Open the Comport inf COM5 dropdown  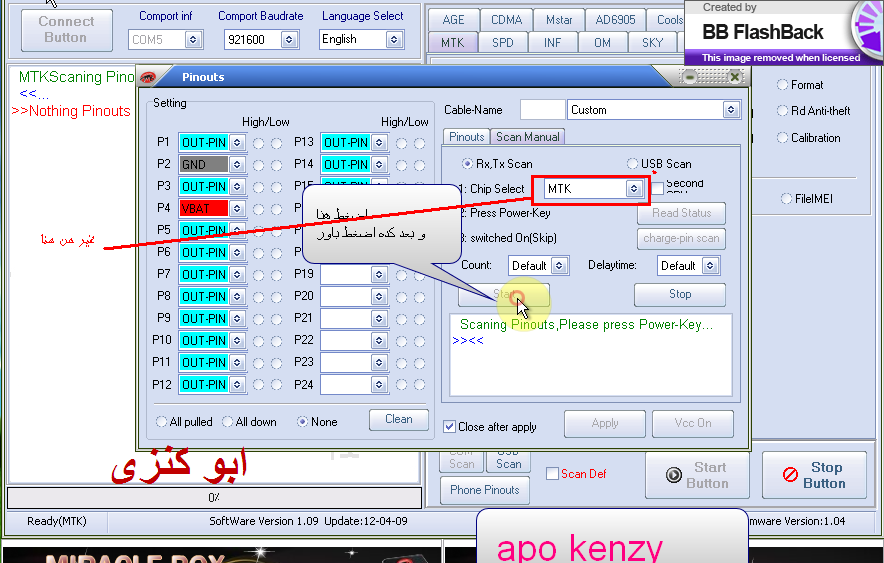tap(193, 40)
